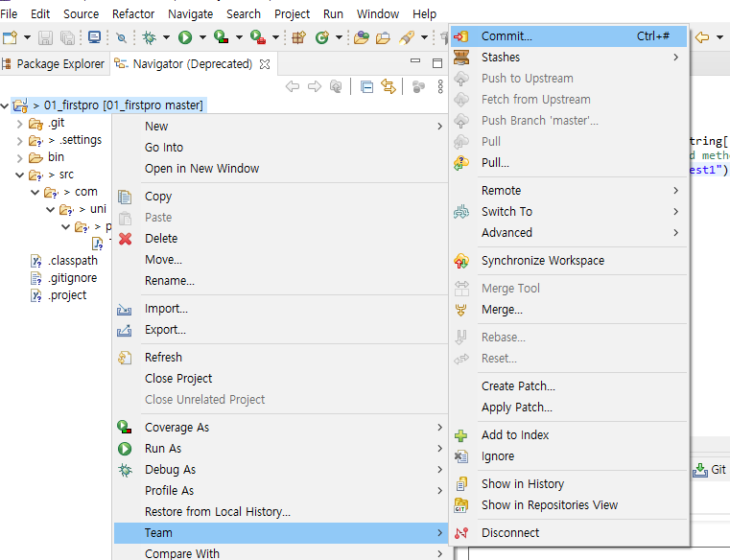Open the File menu

(9, 14)
